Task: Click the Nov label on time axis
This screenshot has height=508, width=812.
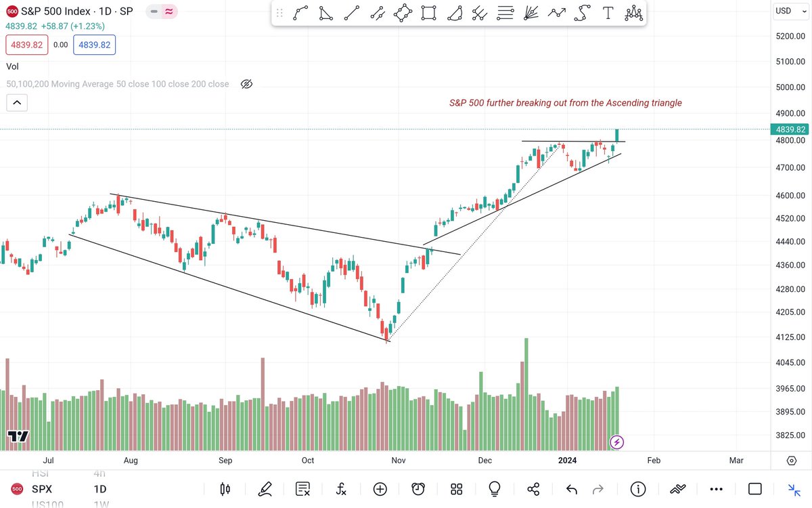Action: point(399,461)
